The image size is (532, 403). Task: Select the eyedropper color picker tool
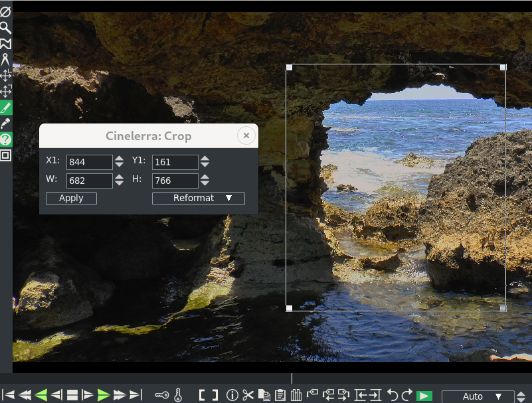point(5,123)
